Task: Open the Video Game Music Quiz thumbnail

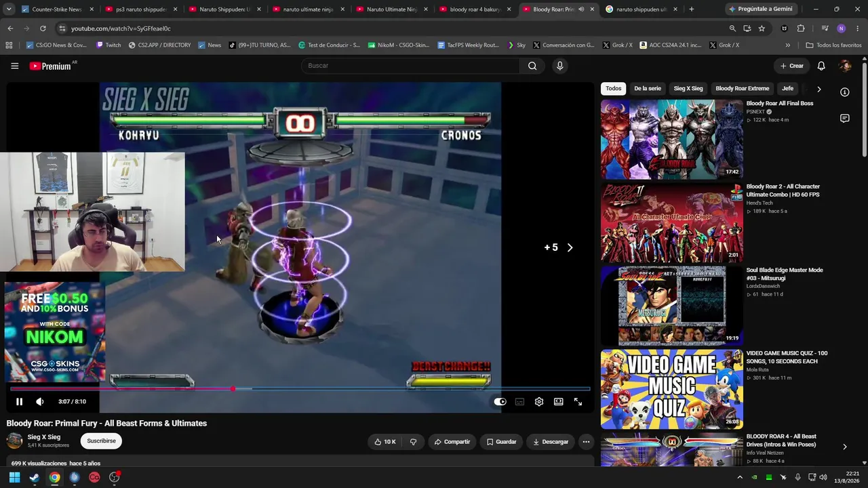Action: 671,389
